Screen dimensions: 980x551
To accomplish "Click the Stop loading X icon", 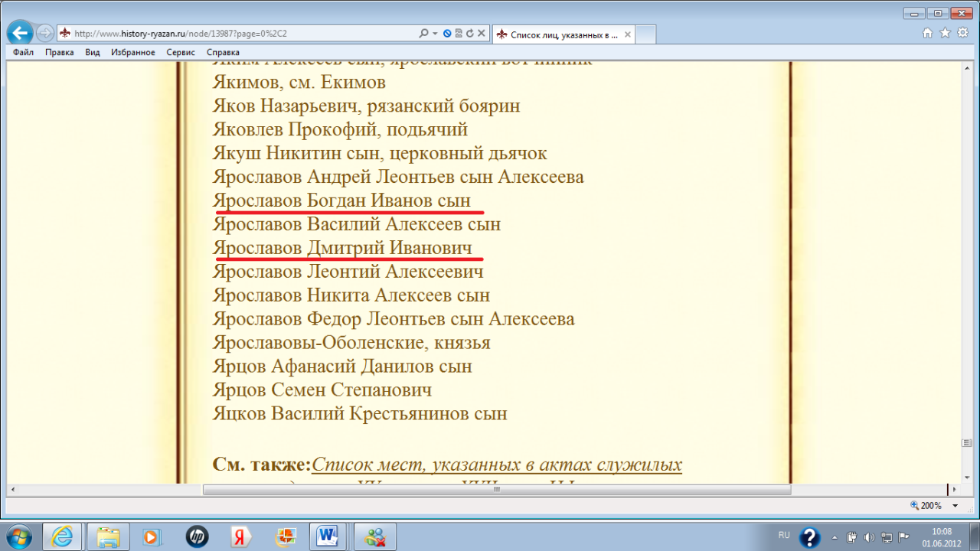I will (481, 34).
